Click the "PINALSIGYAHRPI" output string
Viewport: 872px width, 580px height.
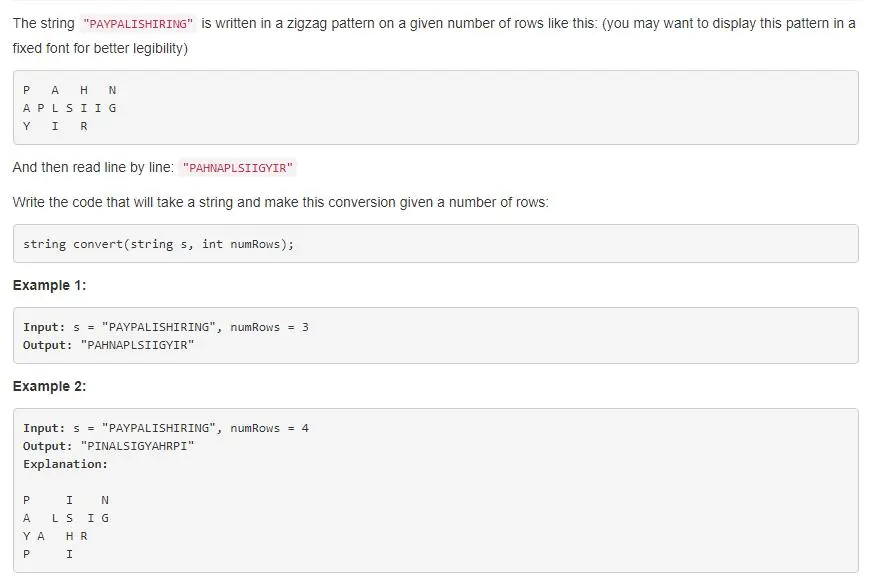(x=137, y=447)
